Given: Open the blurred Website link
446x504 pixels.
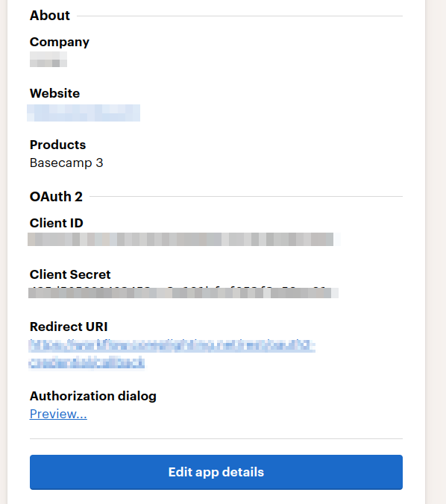Looking at the screenshot, I should pos(84,113).
